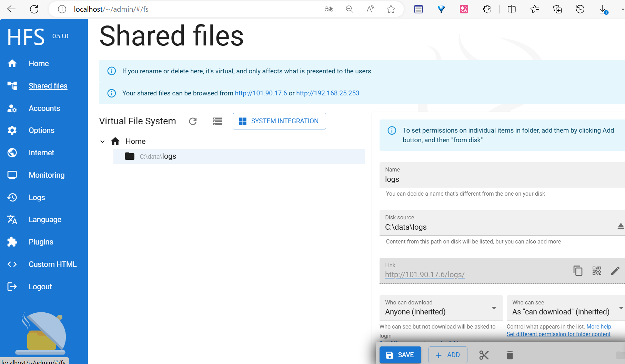
Task: Click the System Integration button
Action: click(x=279, y=121)
